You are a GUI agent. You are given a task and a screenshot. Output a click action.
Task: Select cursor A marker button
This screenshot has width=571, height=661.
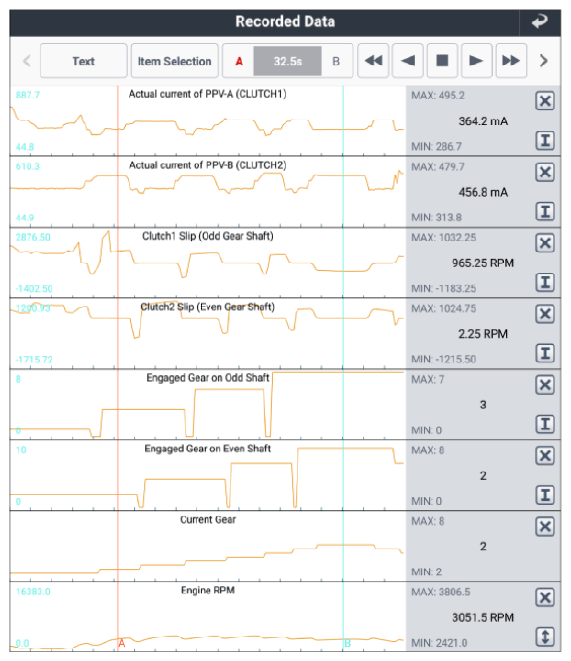[239, 61]
